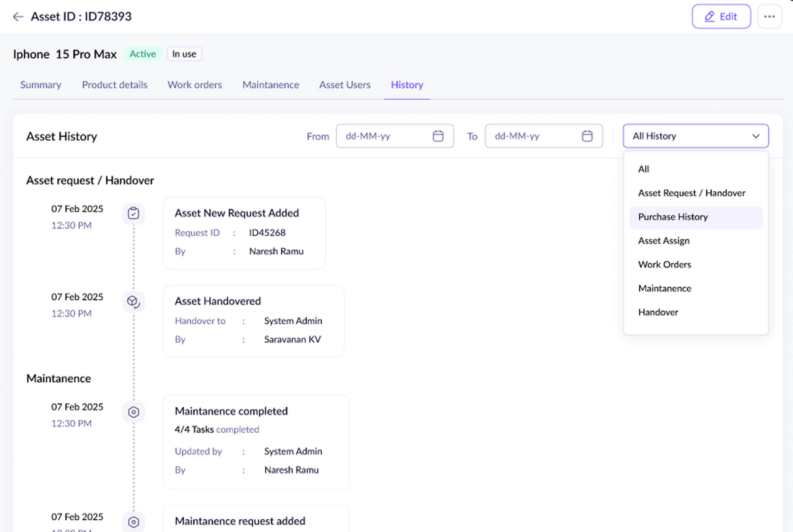The image size is (793, 532).
Task: Collapse the All History dropdown
Action: 696,136
